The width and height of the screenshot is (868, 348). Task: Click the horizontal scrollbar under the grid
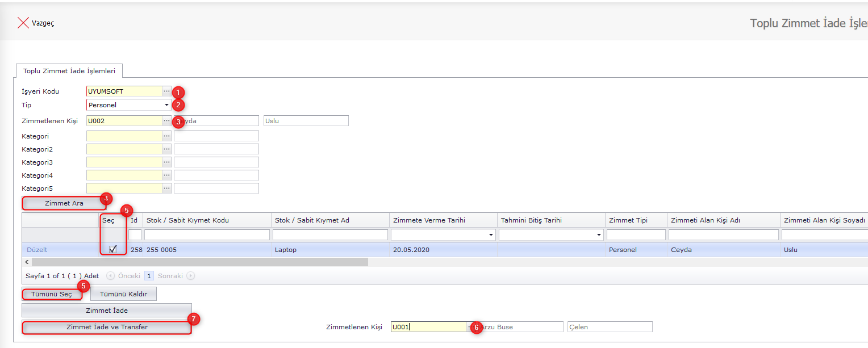(199, 262)
